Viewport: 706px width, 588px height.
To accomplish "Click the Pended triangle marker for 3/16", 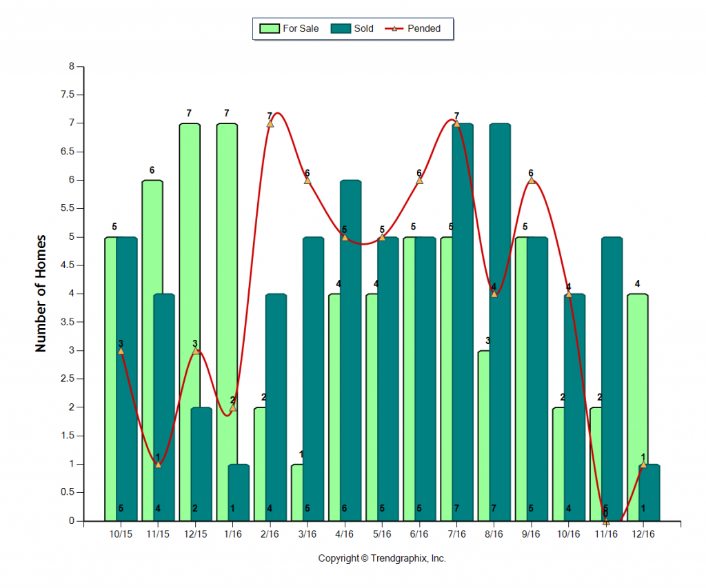I will coord(307,180).
